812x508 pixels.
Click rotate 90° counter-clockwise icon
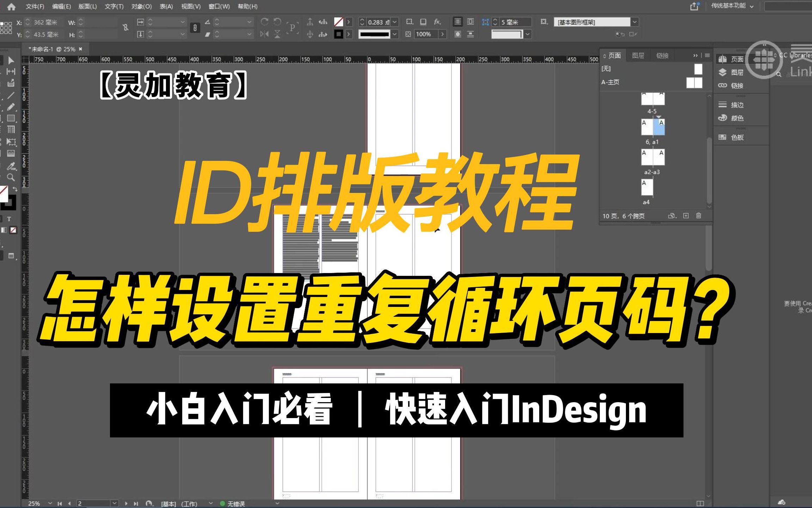[x=277, y=22]
